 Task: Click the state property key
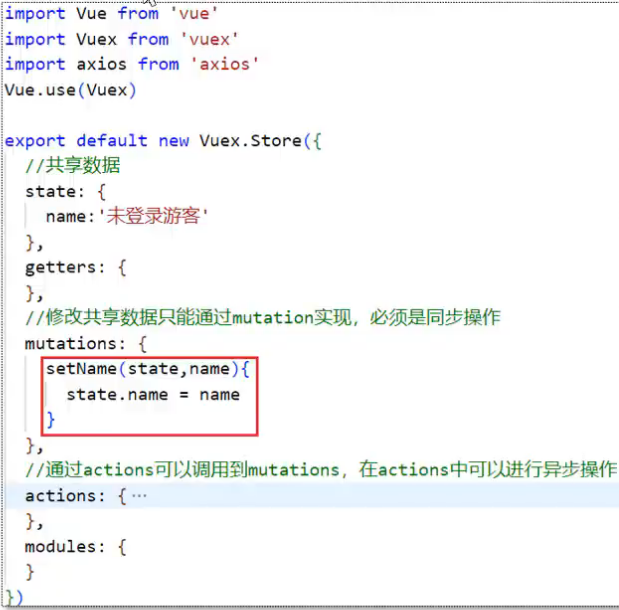pyautogui.click(x=50, y=191)
